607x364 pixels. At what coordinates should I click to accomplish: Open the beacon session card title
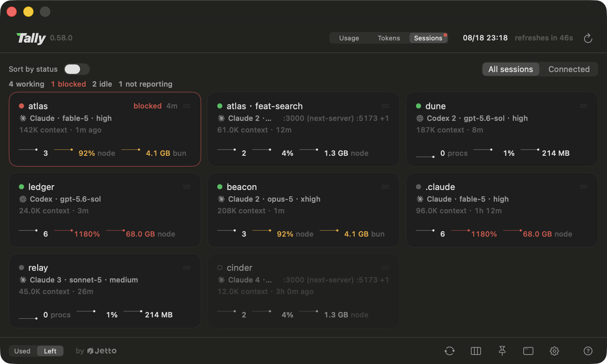point(242,187)
